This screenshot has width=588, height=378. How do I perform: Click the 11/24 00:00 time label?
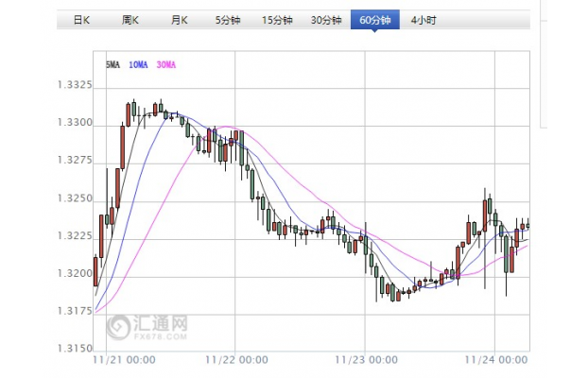pos(496,360)
